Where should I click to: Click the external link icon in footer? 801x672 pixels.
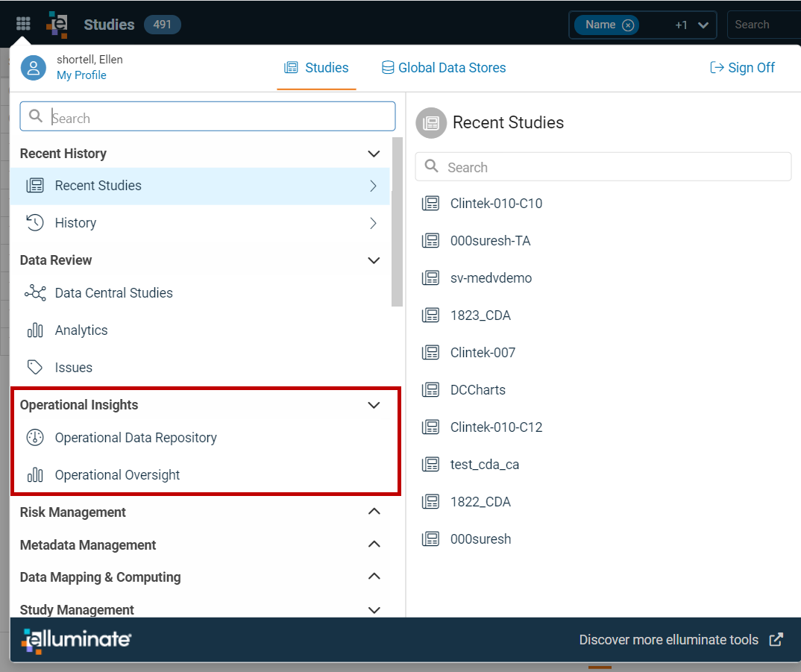point(776,639)
